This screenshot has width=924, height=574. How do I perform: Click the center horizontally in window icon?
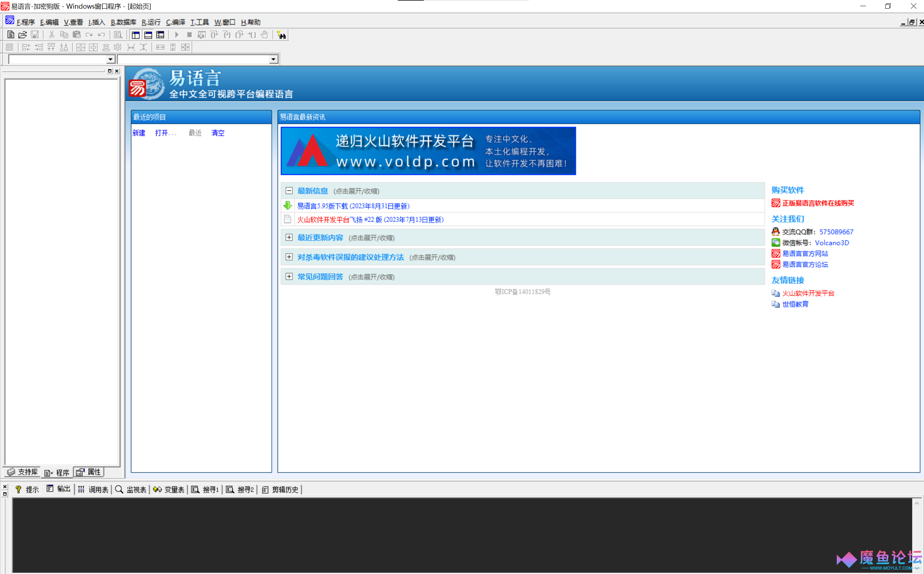[x=81, y=47]
